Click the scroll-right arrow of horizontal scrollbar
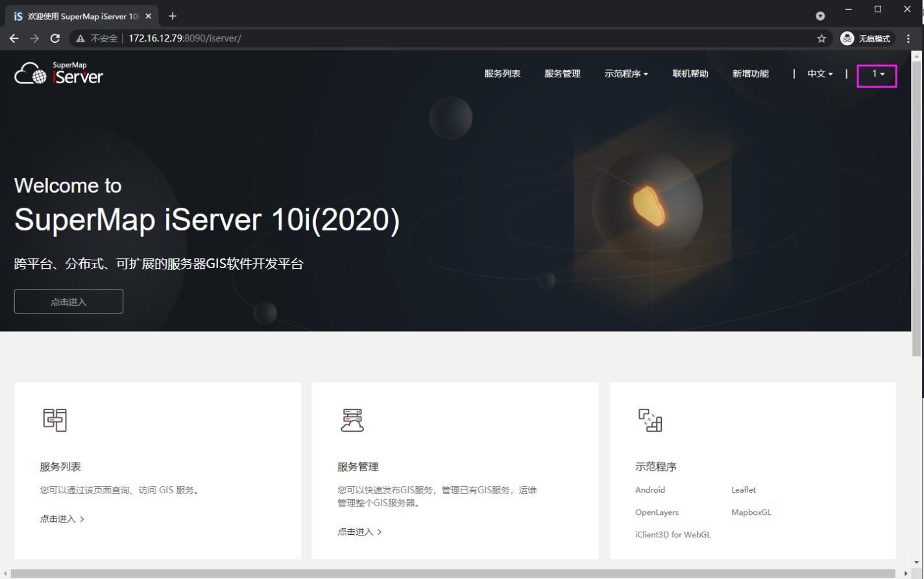924x579 pixels. coord(906,574)
